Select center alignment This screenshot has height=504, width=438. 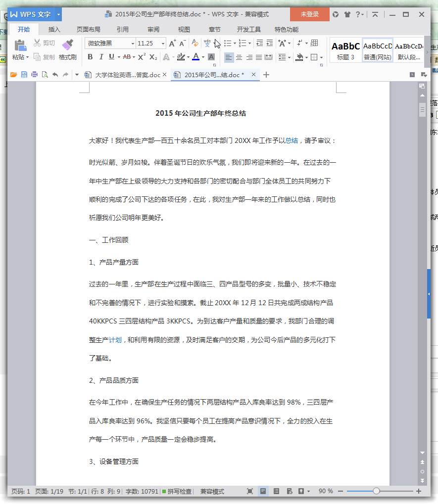pyautogui.click(x=239, y=57)
